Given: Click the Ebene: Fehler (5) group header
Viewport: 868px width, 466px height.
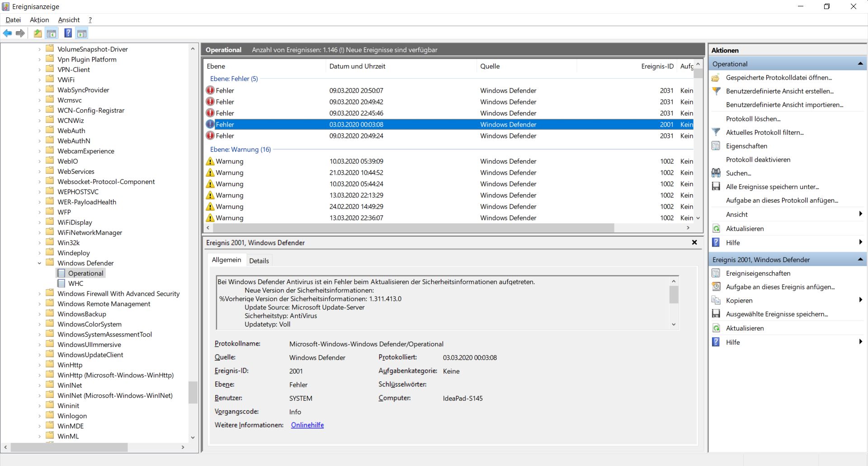Looking at the screenshot, I should pyautogui.click(x=234, y=78).
